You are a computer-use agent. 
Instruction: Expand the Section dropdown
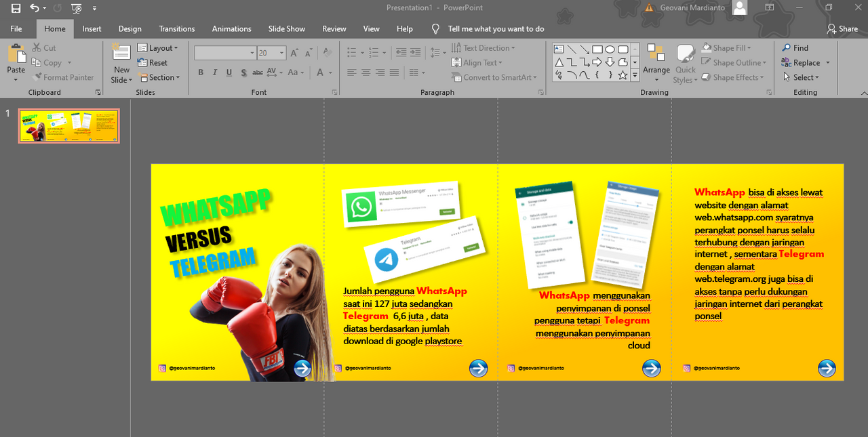159,77
